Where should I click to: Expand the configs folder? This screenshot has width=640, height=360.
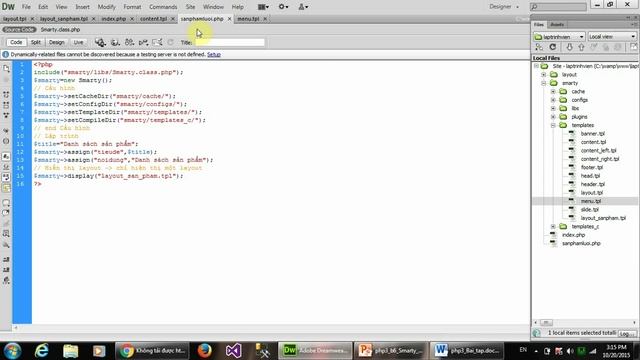point(553,100)
